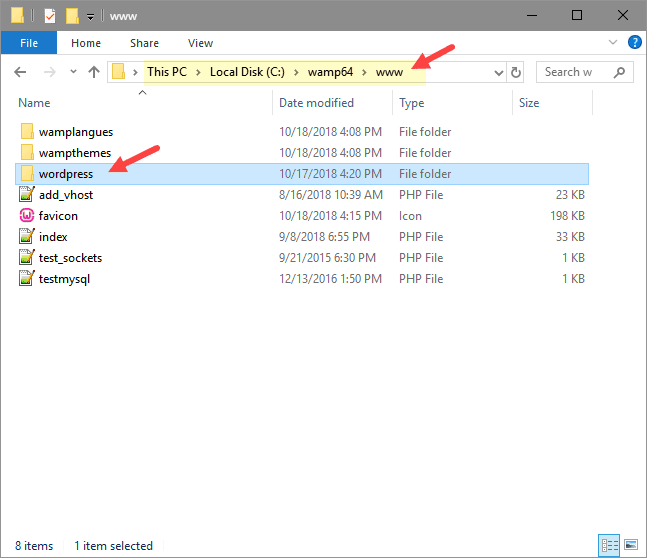This screenshot has height=558, width=647.
Task: Switch to the View ribbon tab
Action: point(201,43)
